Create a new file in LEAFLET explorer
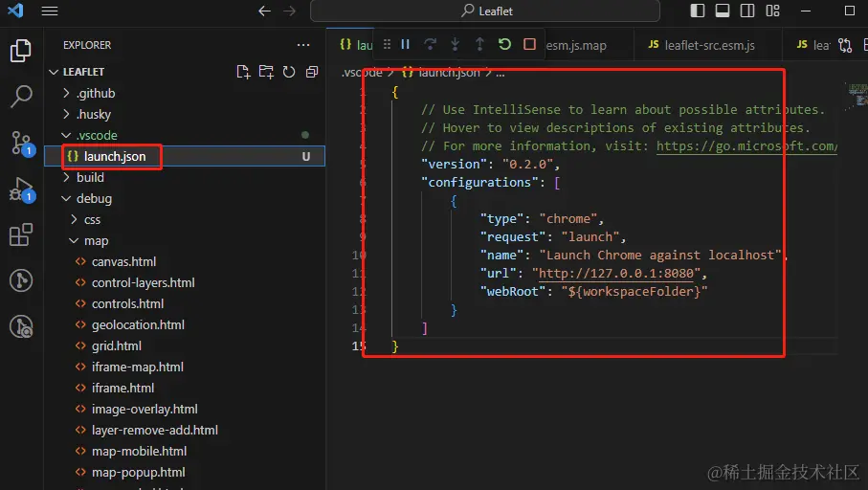 click(243, 72)
